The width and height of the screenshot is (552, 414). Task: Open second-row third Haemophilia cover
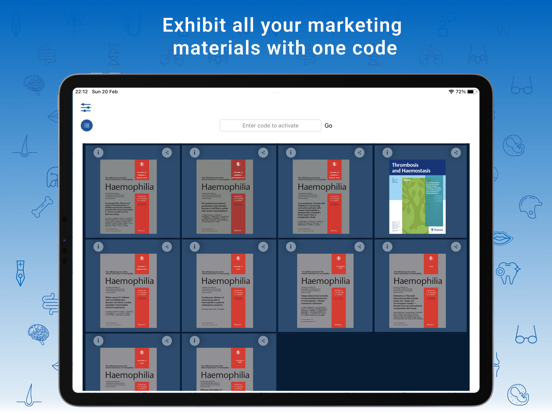pos(325,291)
